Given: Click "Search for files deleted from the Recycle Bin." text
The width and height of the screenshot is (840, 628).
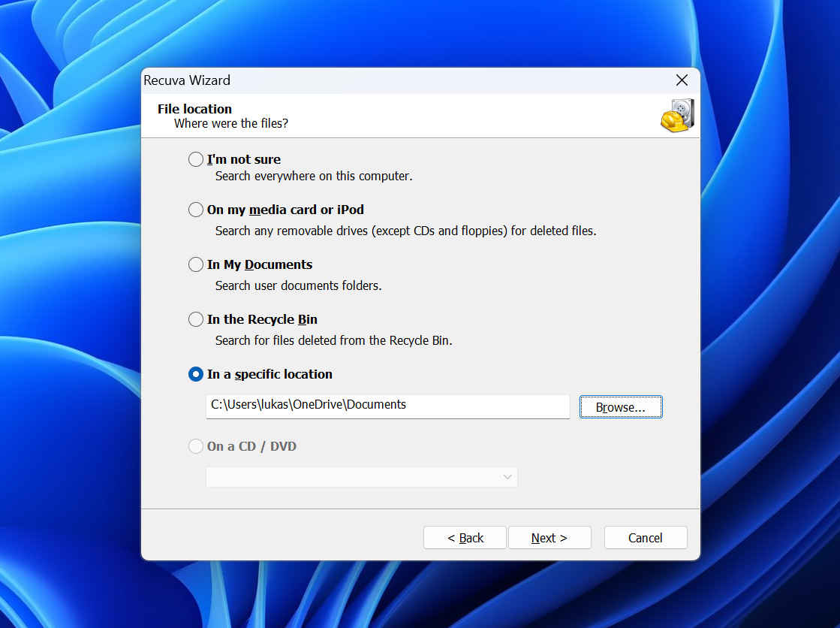Looking at the screenshot, I should 334,340.
